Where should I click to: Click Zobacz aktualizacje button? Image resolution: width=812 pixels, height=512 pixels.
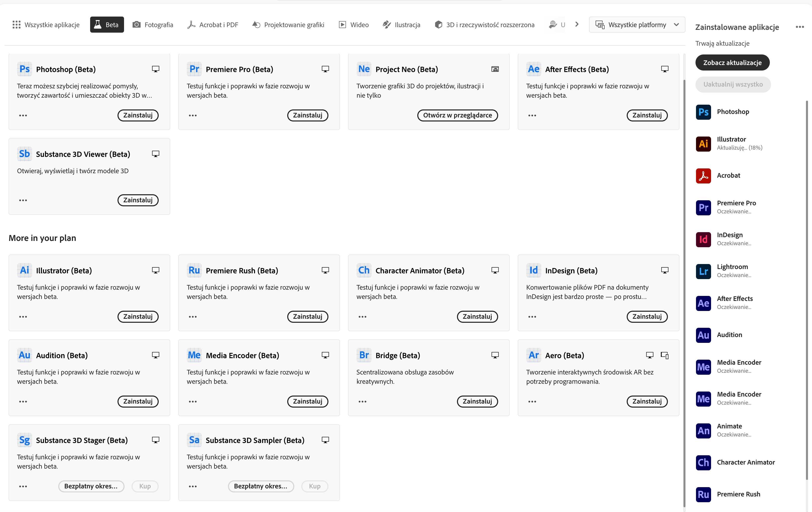coord(732,62)
